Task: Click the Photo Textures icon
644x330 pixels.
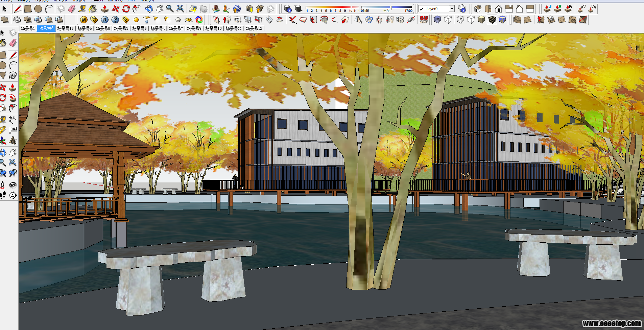Action: (226, 8)
